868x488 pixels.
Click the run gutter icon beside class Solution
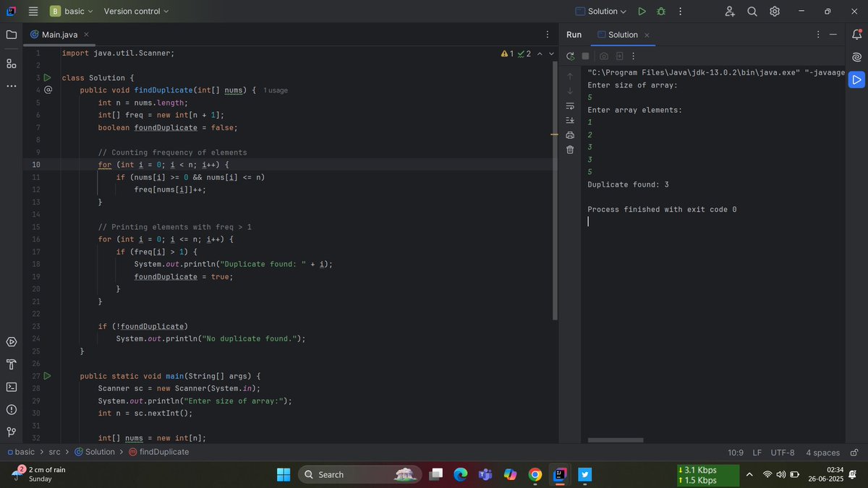pos(47,77)
